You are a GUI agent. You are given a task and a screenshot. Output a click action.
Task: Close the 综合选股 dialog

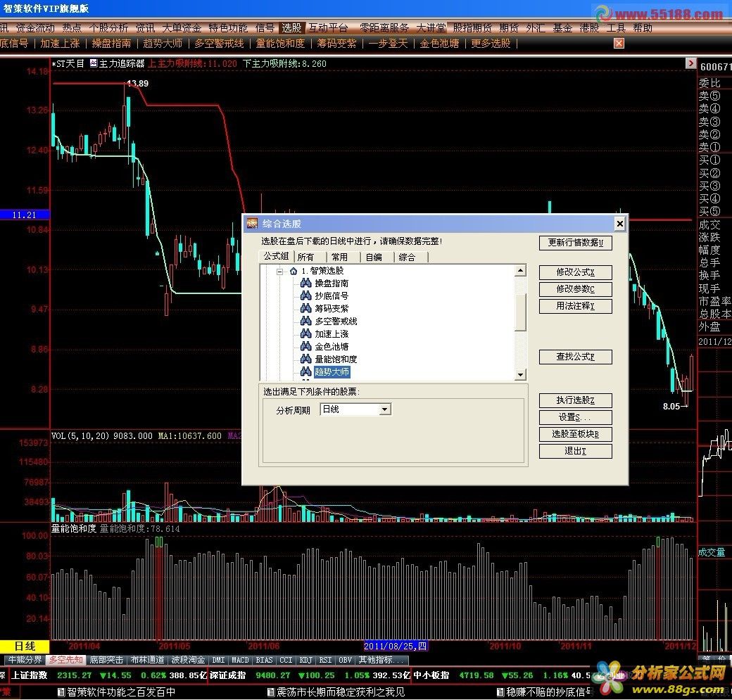click(x=620, y=224)
